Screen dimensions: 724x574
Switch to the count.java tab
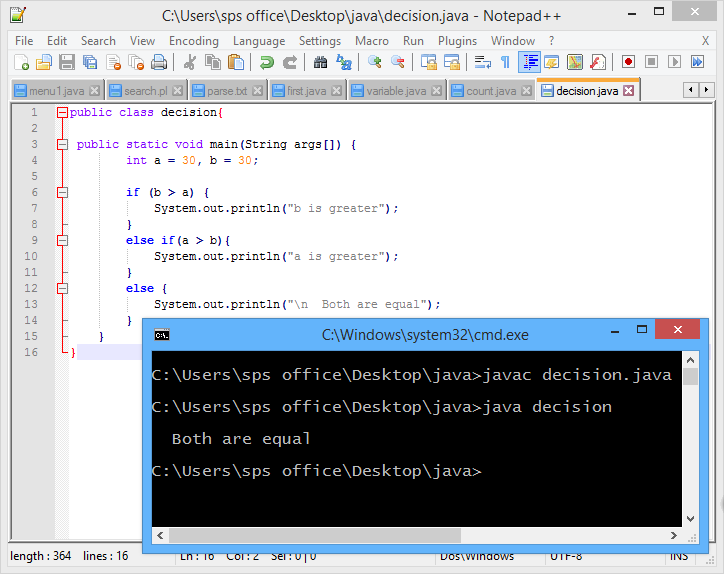pos(490,91)
